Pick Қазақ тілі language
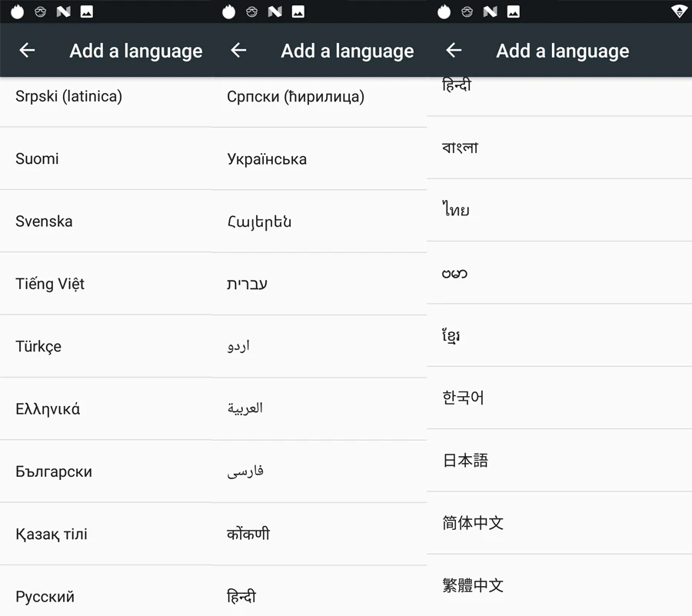692x616 pixels. [106, 534]
